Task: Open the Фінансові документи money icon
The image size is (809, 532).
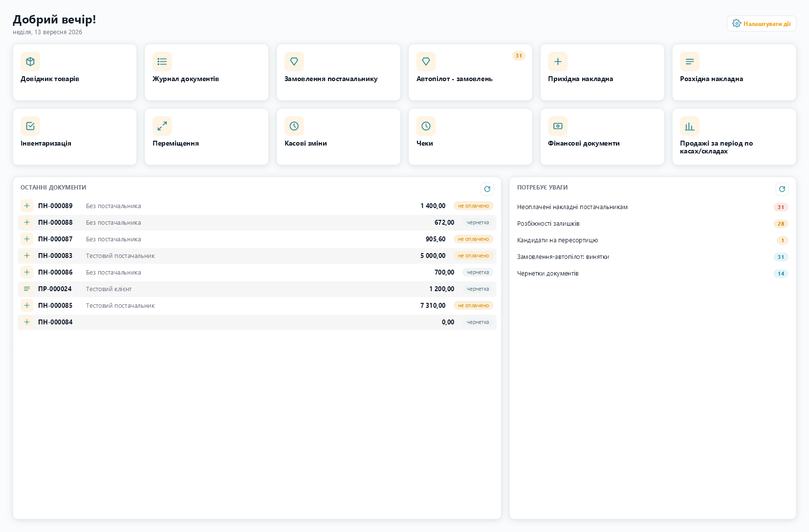Action: (558, 126)
